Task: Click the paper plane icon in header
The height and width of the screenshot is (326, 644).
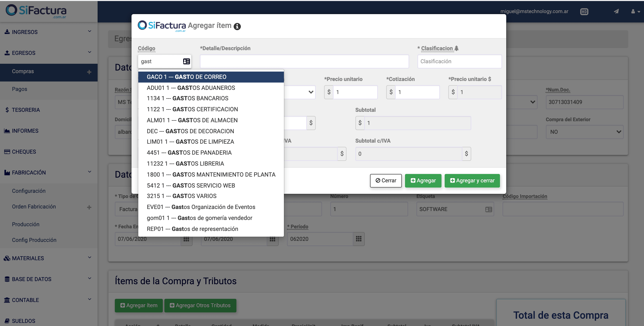Action: point(616,11)
